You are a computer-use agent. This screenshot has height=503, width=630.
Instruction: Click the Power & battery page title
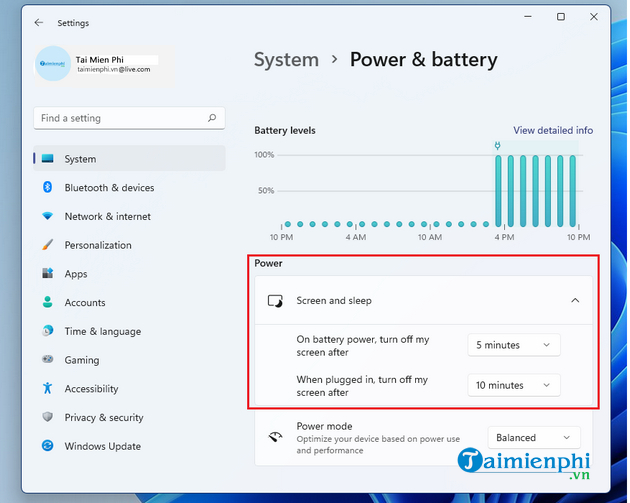423,60
